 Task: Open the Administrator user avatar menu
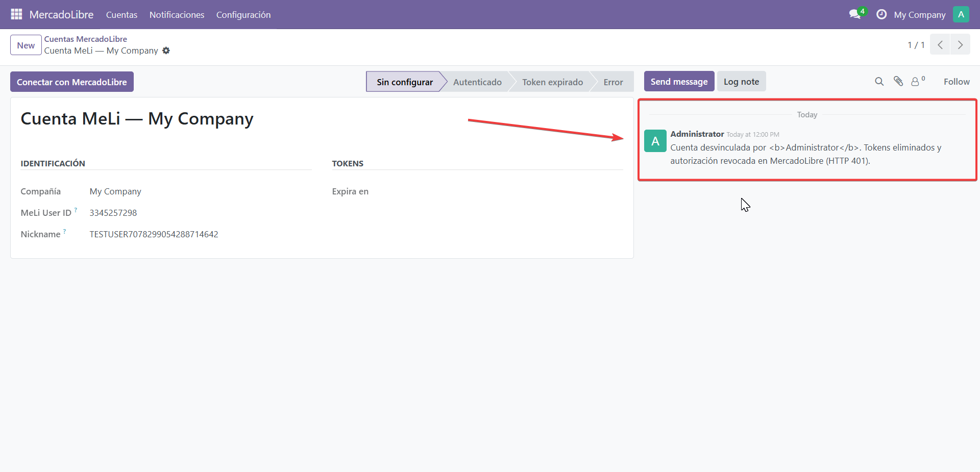point(961,14)
